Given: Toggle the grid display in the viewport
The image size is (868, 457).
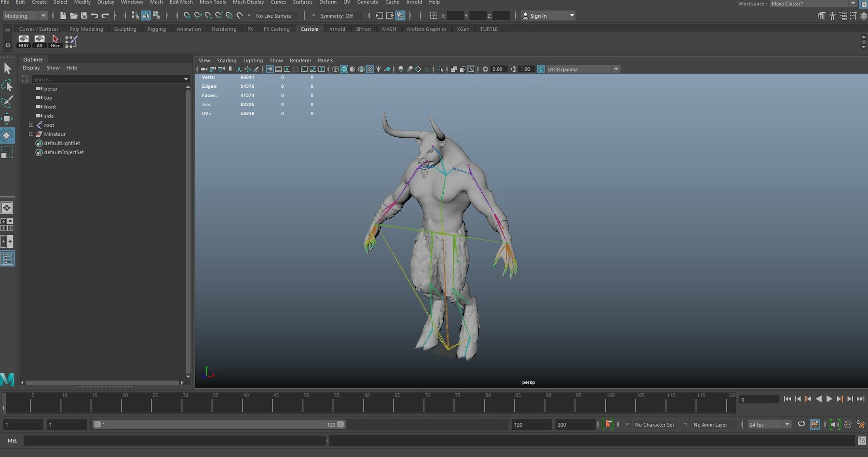Looking at the screenshot, I should click(x=270, y=69).
